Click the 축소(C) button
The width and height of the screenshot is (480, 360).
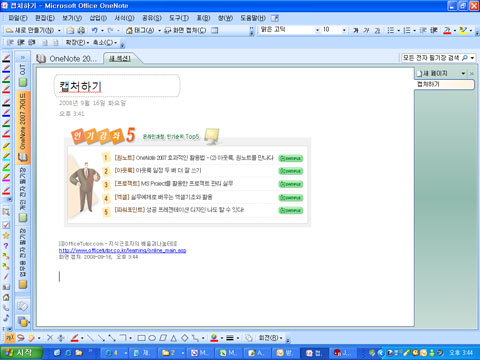point(105,43)
